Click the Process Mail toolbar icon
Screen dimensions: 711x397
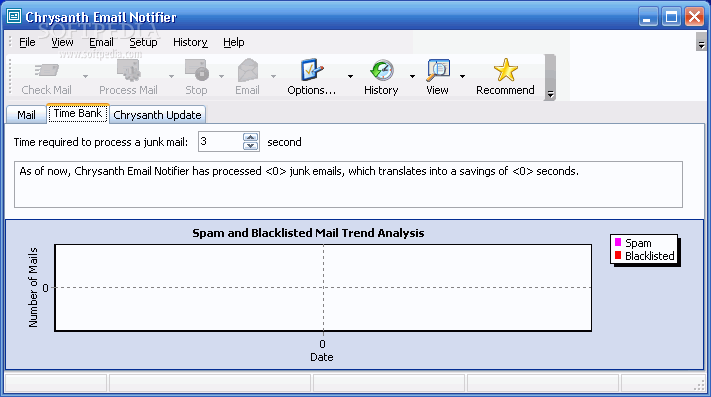point(128,70)
